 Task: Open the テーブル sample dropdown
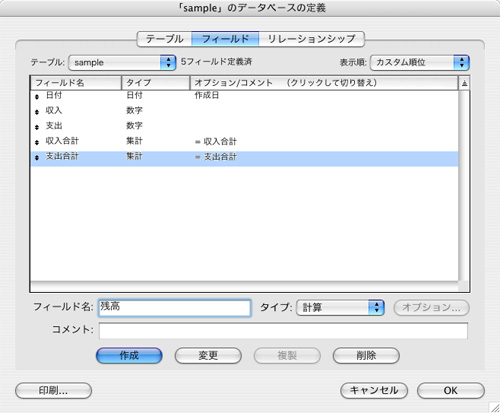click(x=122, y=62)
